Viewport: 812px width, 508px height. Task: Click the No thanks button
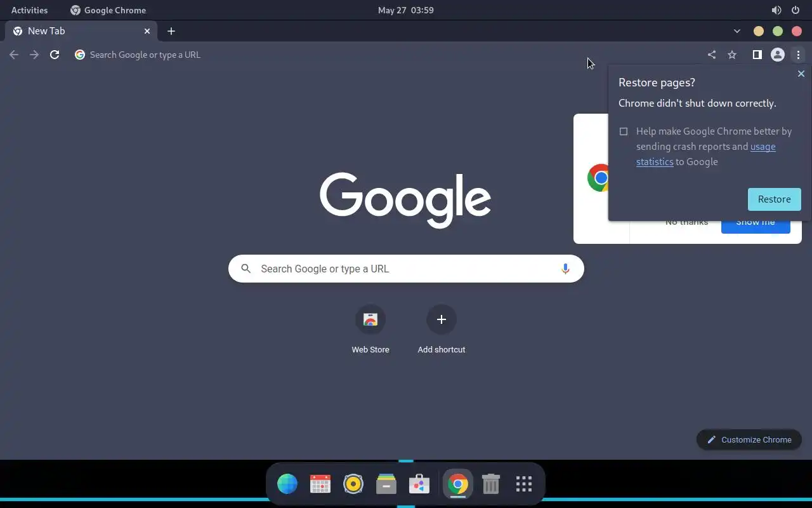point(686,223)
